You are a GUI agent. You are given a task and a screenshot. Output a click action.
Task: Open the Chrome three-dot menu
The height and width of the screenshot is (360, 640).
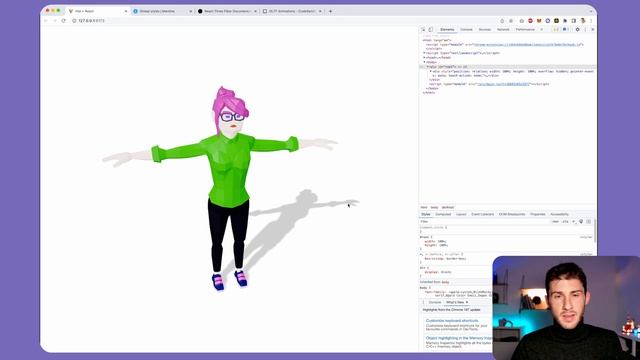[591, 20]
